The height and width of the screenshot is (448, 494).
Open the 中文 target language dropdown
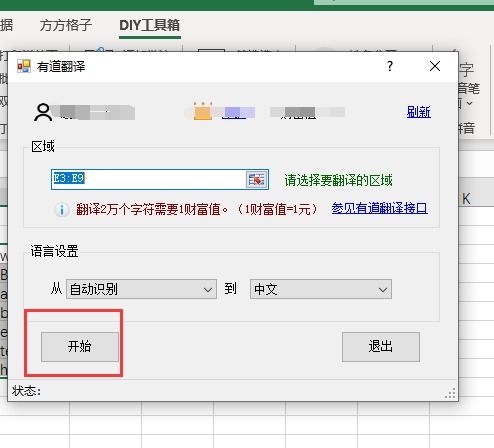point(321,289)
